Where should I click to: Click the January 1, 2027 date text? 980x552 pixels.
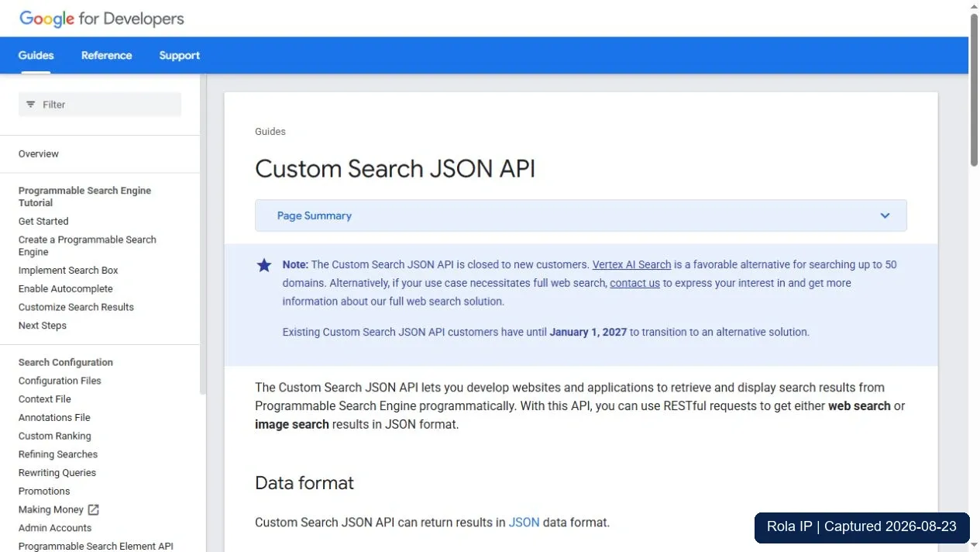click(x=588, y=332)
